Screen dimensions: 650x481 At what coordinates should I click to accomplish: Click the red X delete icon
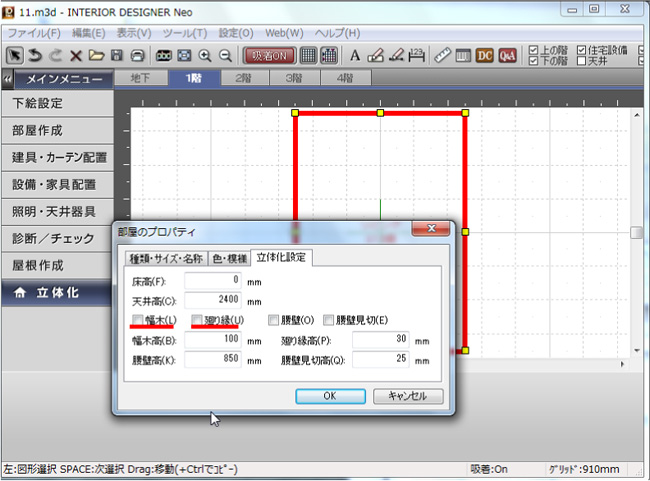pyautogui.click(x=75, y=55)
